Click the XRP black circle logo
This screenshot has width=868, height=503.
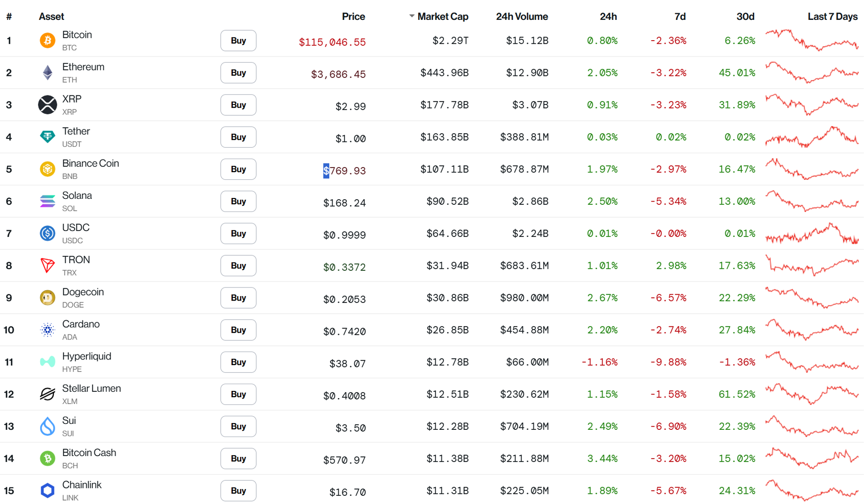pos(47,105)
